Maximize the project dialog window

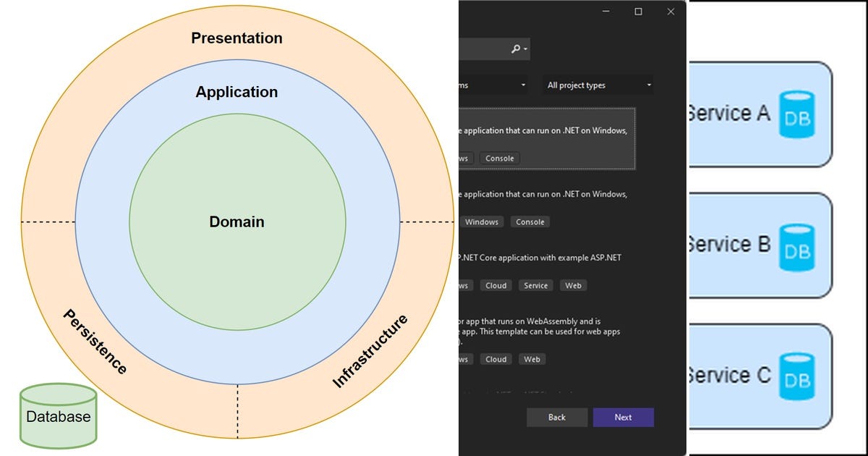638,12
